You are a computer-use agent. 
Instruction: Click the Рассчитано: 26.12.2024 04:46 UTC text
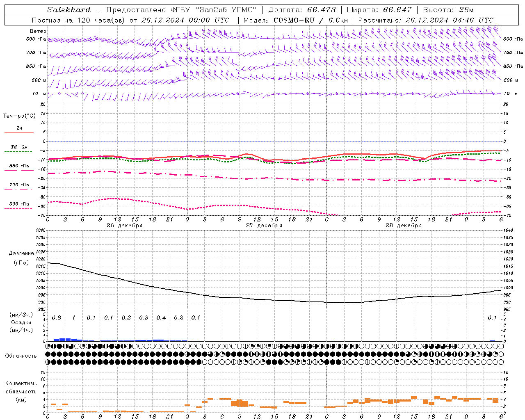point(426,20)
